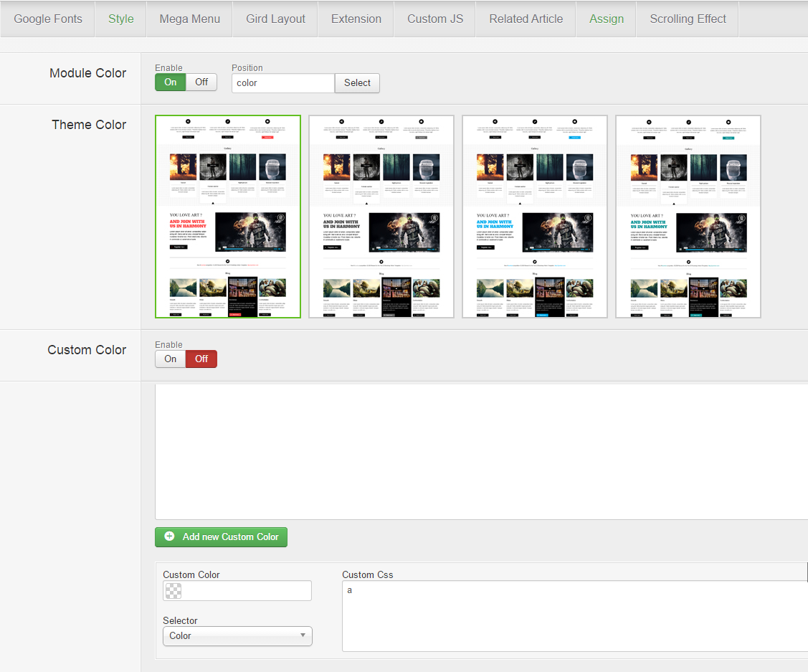The image size is (808, 672).
Task: Open the Mega Menu tab
Action: tap(189, 19)
